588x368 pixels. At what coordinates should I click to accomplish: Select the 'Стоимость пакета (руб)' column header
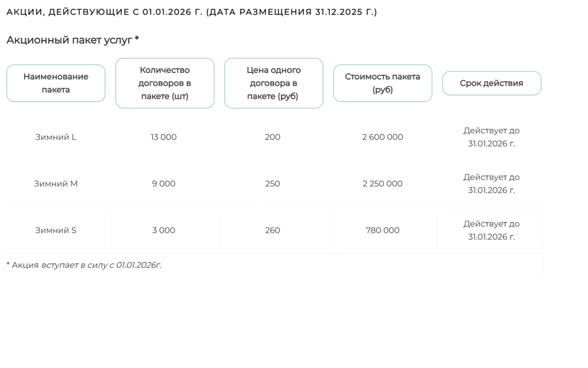[x=382, y=83]
